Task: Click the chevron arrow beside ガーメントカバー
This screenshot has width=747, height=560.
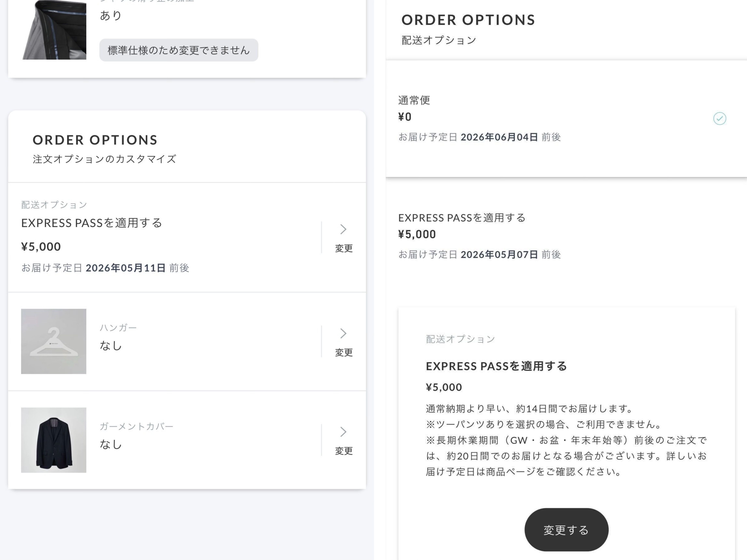Action: click(x=343, y=432)
